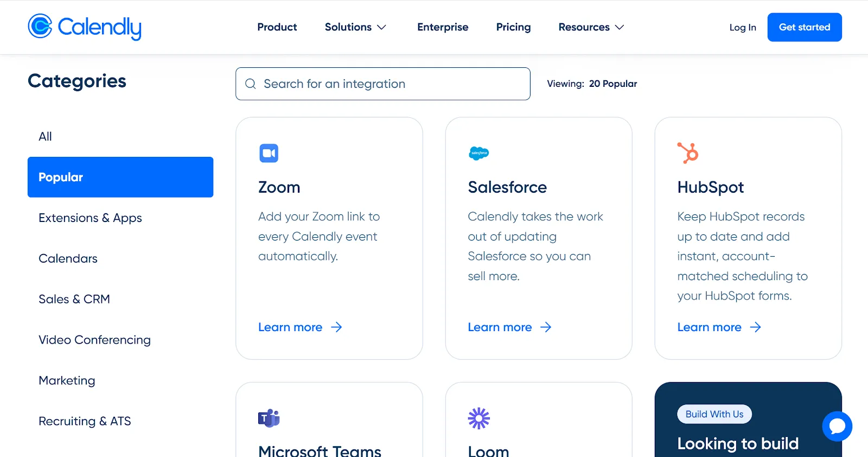Open the HubSpot card title

(x=710, y=187)
